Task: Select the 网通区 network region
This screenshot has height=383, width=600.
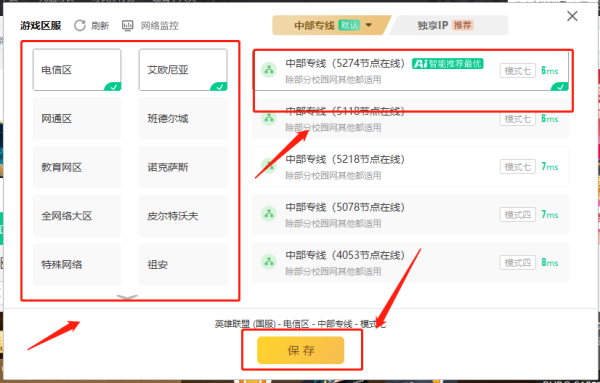Action: tap(77, 118)
